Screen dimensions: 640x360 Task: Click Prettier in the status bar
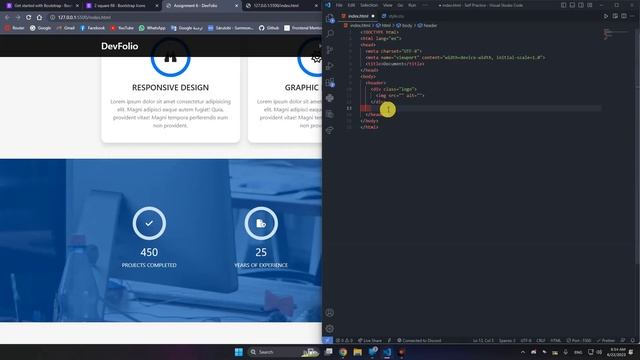[x=606, y=340]
